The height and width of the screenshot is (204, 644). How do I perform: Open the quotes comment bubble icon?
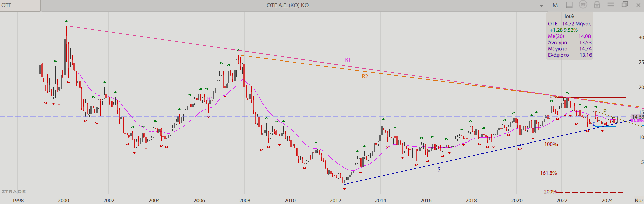pyautogui.click(x=583, y=5)
